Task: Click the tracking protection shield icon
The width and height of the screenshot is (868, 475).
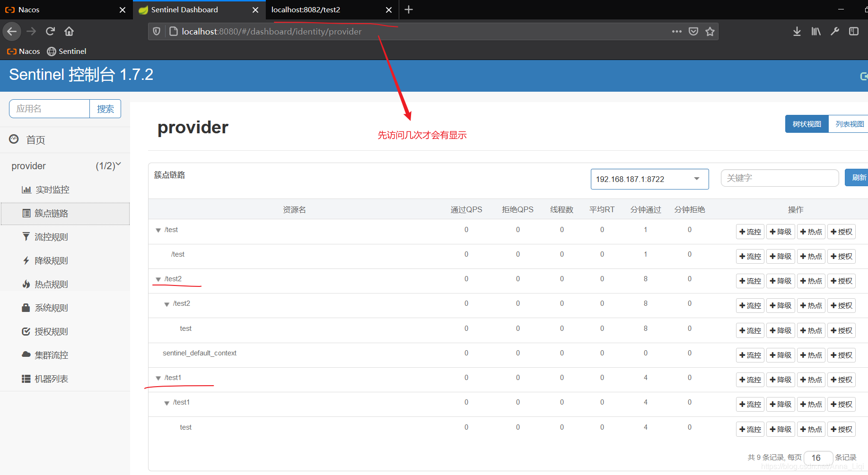Action: tap(157, 31)
